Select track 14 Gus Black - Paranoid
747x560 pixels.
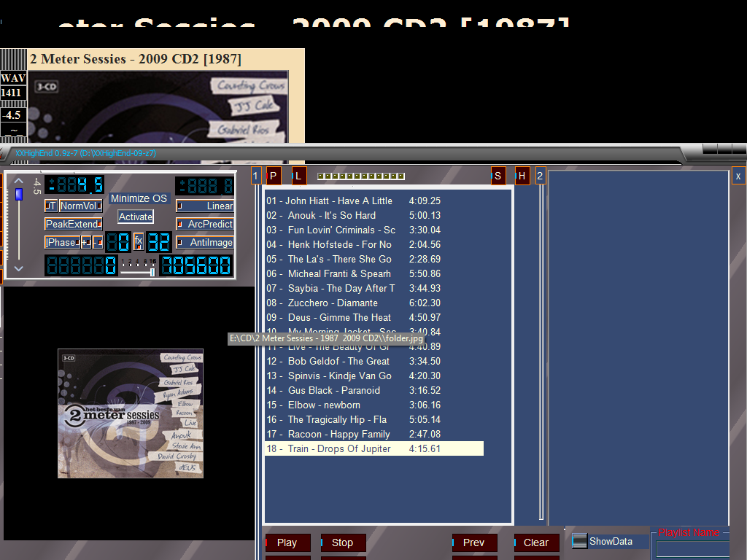(x=374, y=391)
